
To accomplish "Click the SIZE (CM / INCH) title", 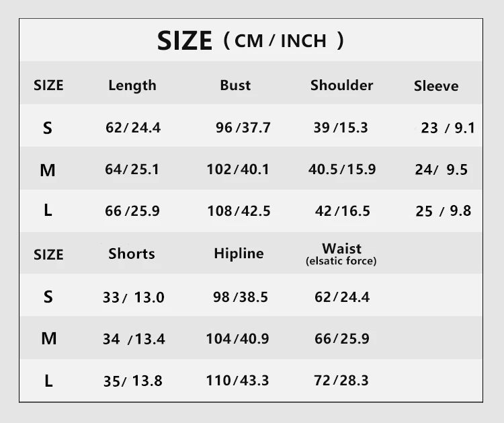I will 251,41.
